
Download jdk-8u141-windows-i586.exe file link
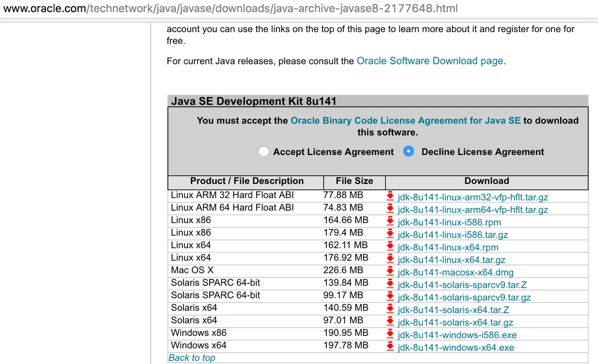[x=457, y=335]
